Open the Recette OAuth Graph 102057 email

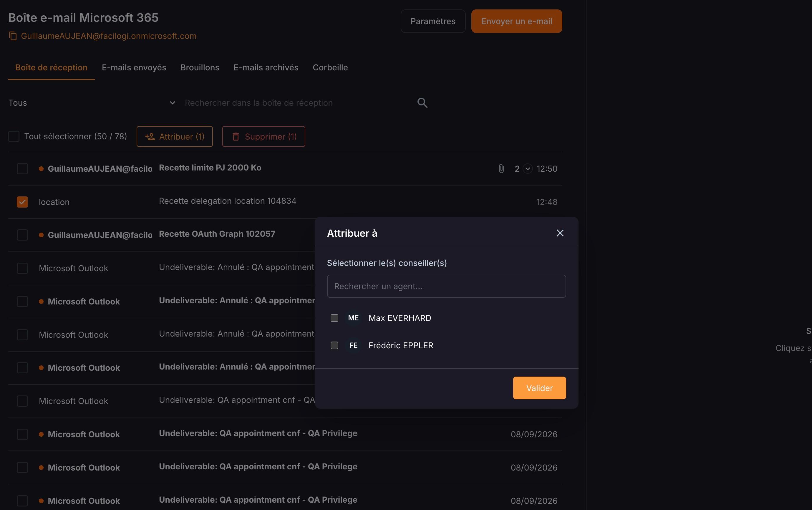pyautogui.click(x=217, y=234)
